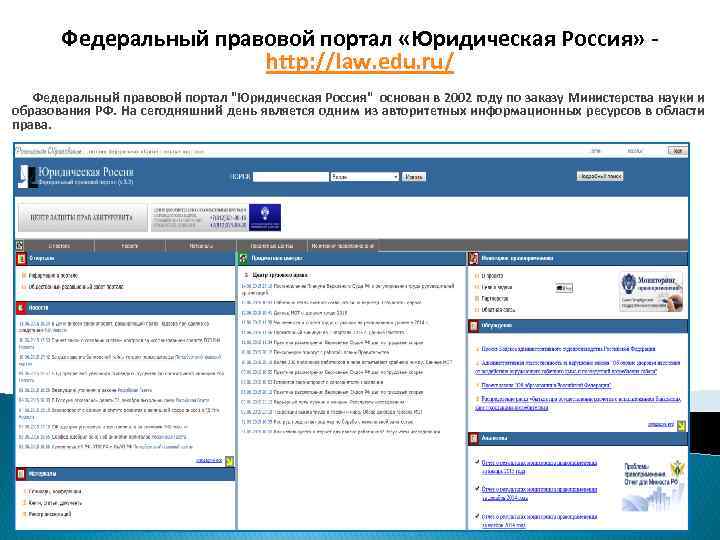Image resolution: width=720 pixels, height=540 pixels.
Task: Click the small button at top-right of site header
Action: pyautogui.click(x=677, y=151)
